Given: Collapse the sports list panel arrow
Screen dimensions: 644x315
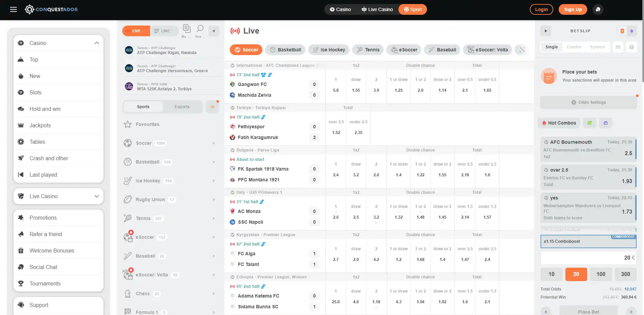Looking at the screenshot, I should 214,31.
